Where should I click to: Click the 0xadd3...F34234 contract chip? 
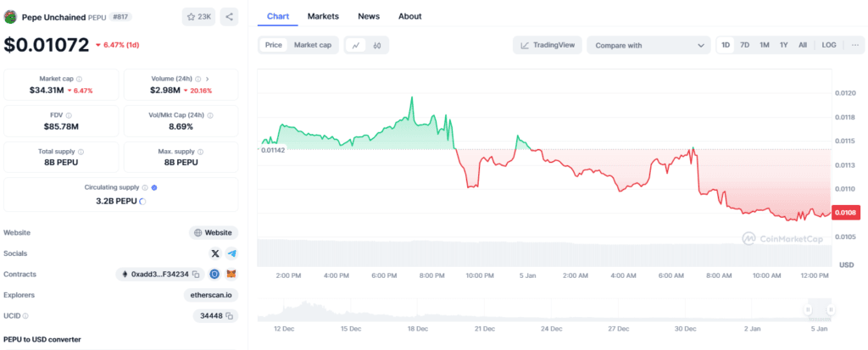[x=160, y=274]
